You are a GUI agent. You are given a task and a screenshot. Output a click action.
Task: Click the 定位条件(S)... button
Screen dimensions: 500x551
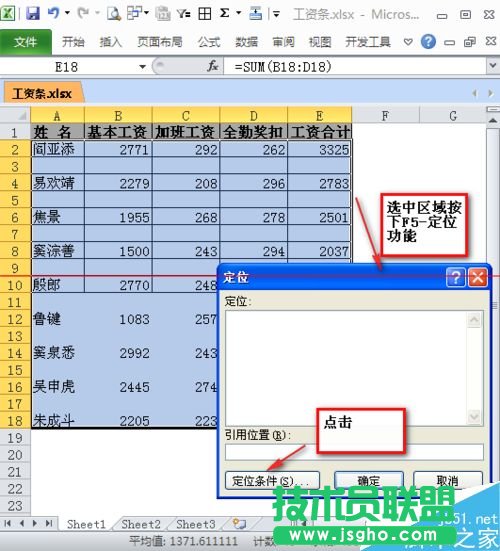(272, 480)
